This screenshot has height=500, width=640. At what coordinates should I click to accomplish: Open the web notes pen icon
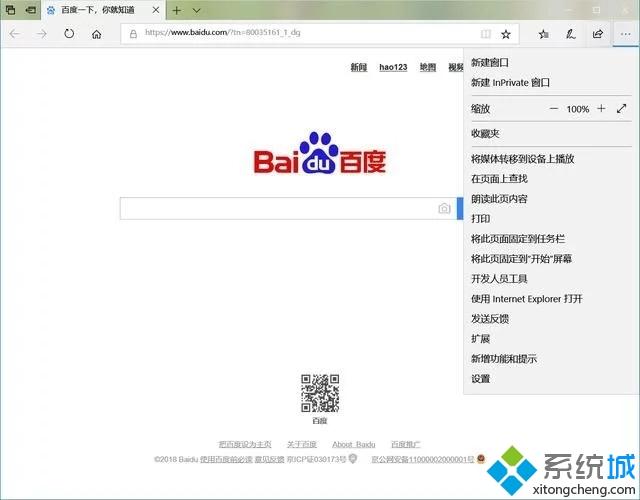pyautogui.click(x=571, y=34)
